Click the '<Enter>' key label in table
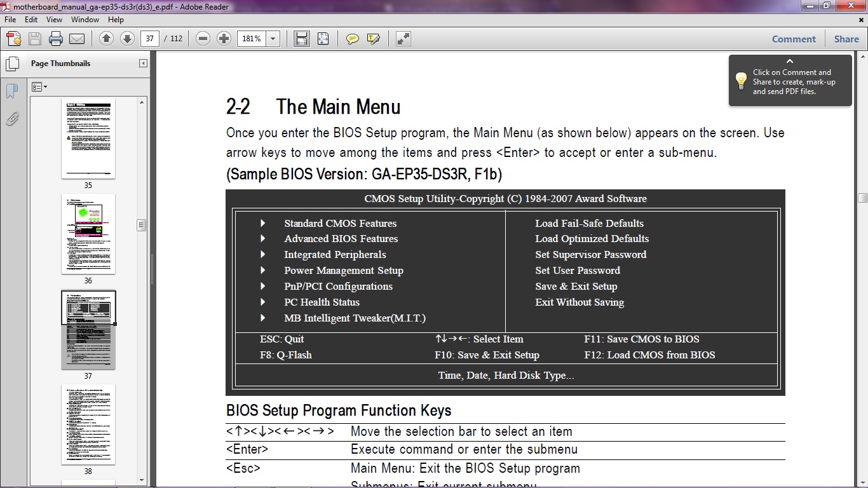The width and height of the screenshot is (868, 488). pyautogui.click(x=247, y=449)
